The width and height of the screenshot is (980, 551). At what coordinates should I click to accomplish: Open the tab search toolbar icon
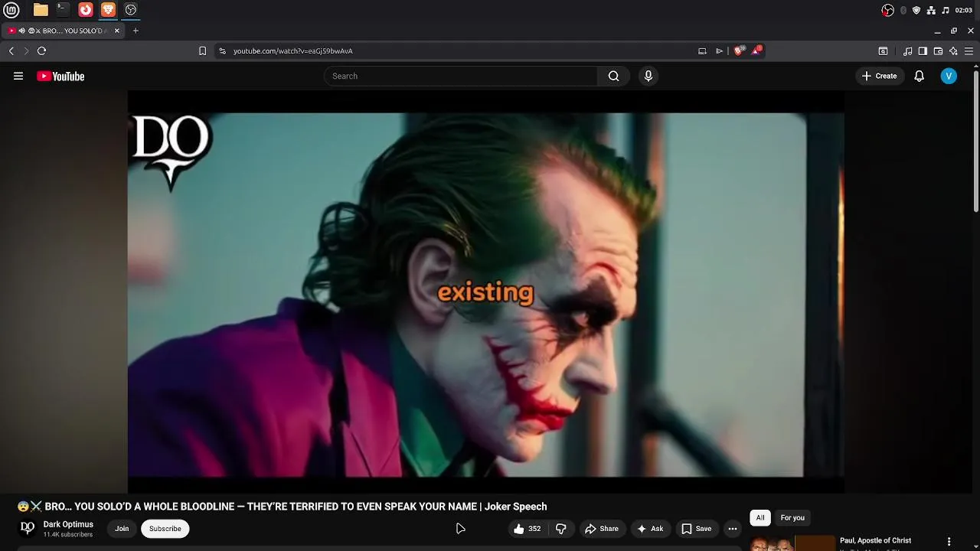tap(883, 51)
